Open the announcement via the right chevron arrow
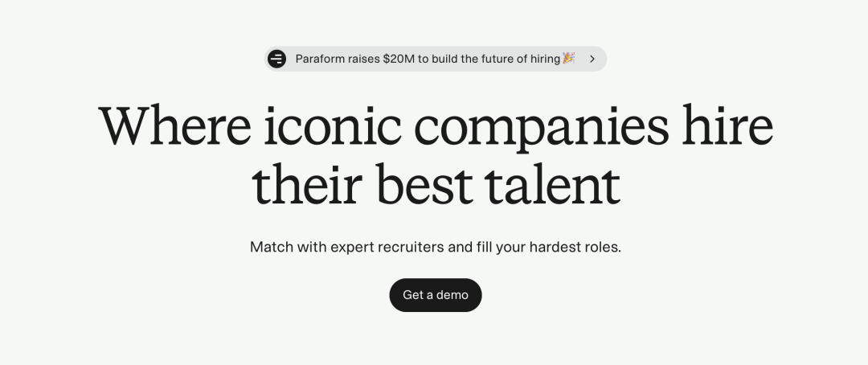The width and height of the screenshot is (868, 365). [592, 59]
